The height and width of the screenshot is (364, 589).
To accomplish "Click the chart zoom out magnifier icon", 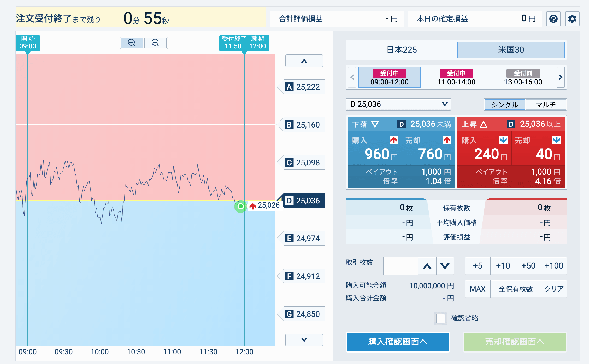I will (132, 43).
